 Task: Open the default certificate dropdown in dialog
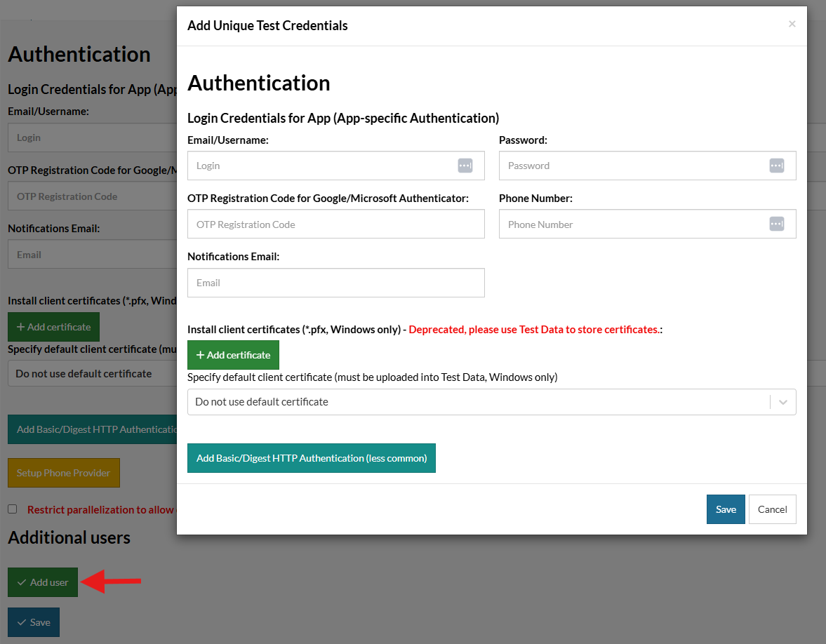(491, 402)
